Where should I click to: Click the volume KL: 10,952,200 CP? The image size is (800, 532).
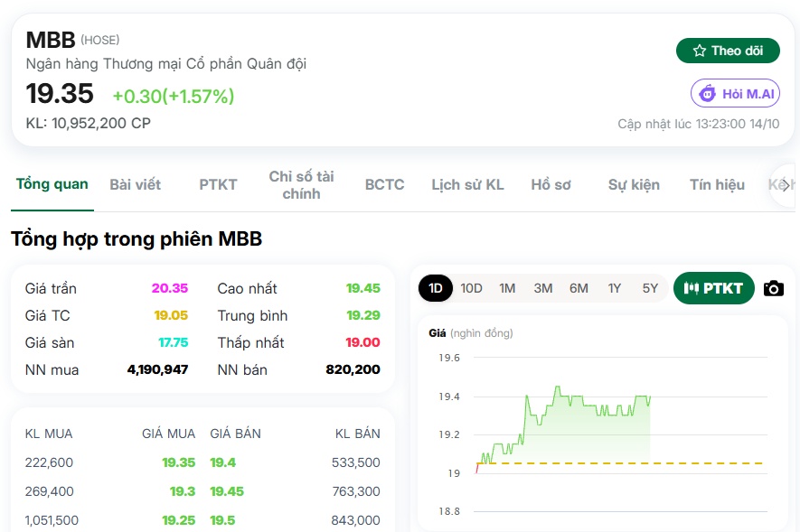point(89,124)
